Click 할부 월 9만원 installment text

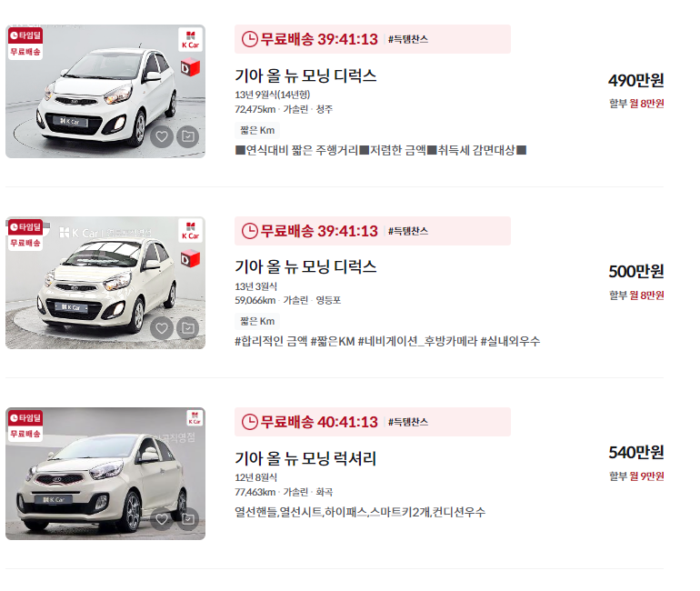coord(636,476)
